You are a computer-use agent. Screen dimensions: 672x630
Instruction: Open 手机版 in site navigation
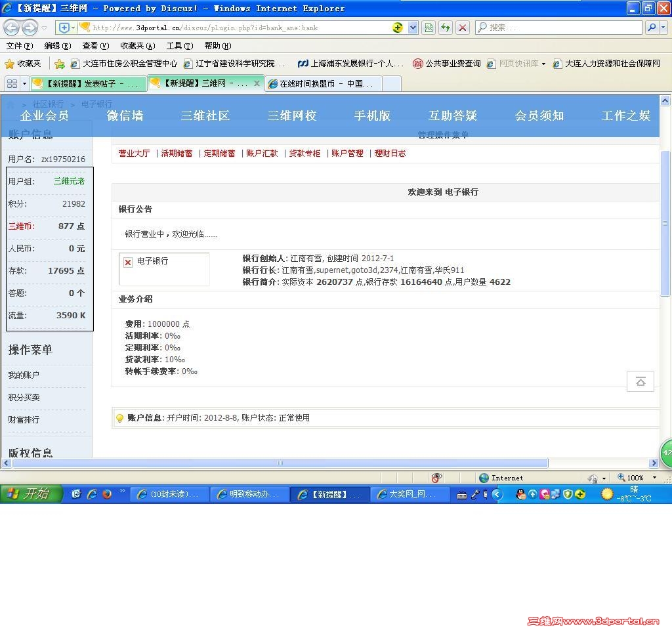372,115
